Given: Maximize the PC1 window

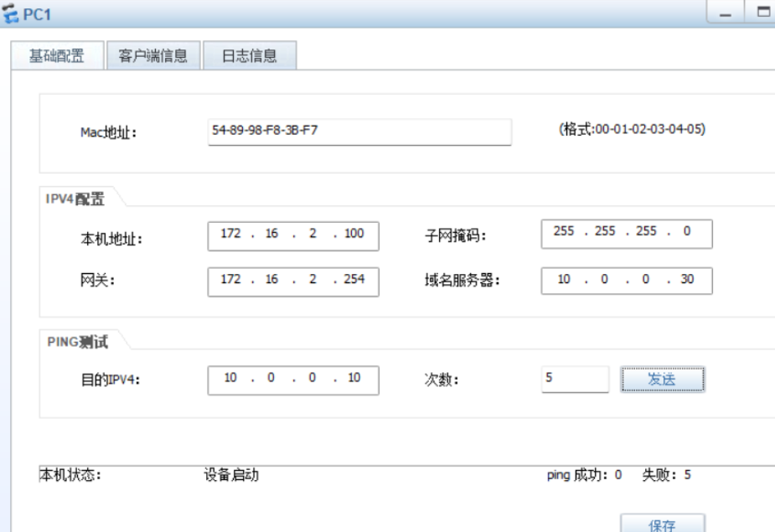Looking at the screenshot, I should click(x=762, y=12).
